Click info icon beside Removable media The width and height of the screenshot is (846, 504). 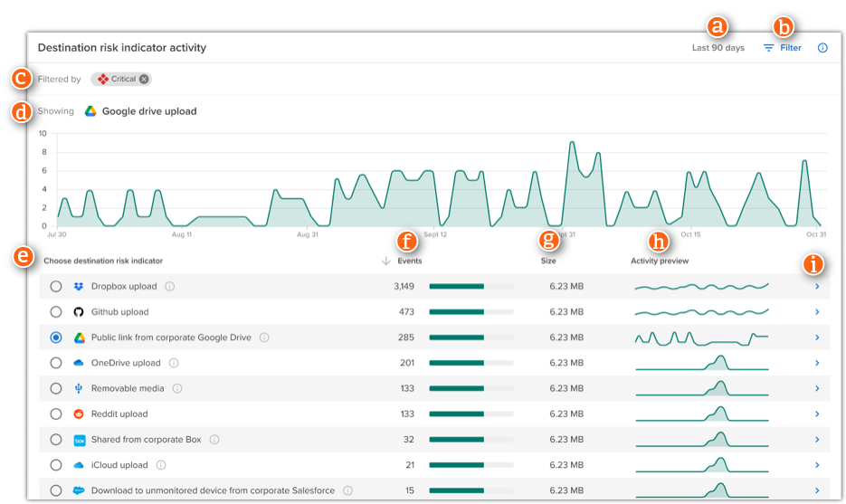click(177, 388)
